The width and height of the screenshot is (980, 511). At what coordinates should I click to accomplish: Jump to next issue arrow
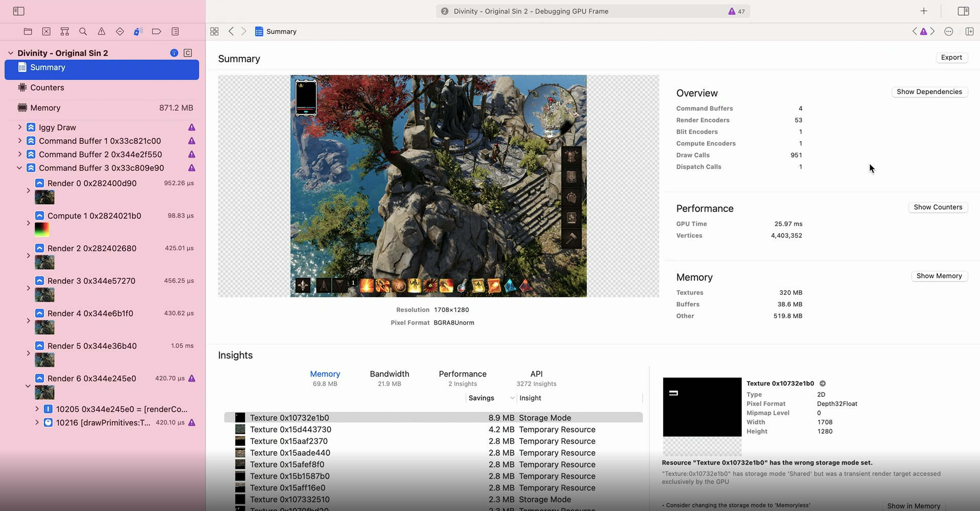tap(932, 32)
